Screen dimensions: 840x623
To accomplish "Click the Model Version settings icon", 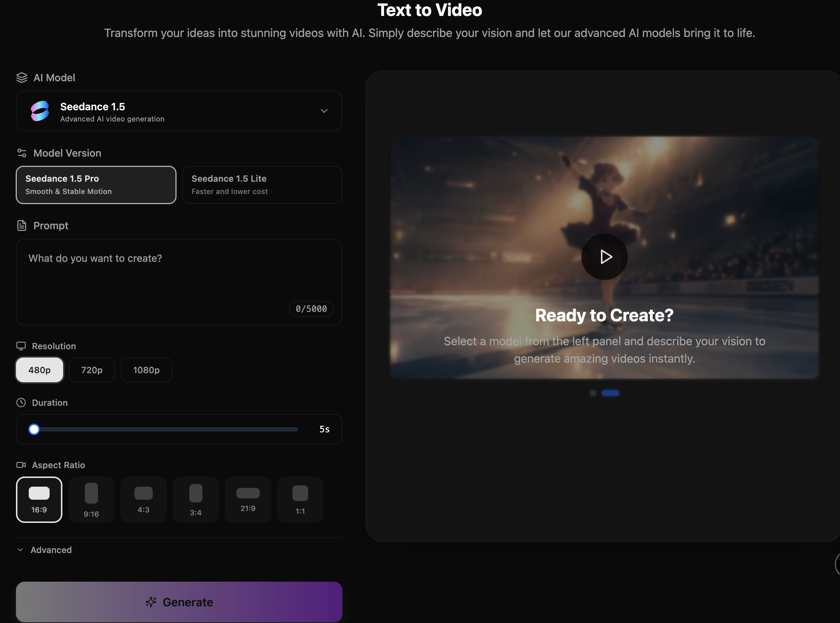I will 21,153.
